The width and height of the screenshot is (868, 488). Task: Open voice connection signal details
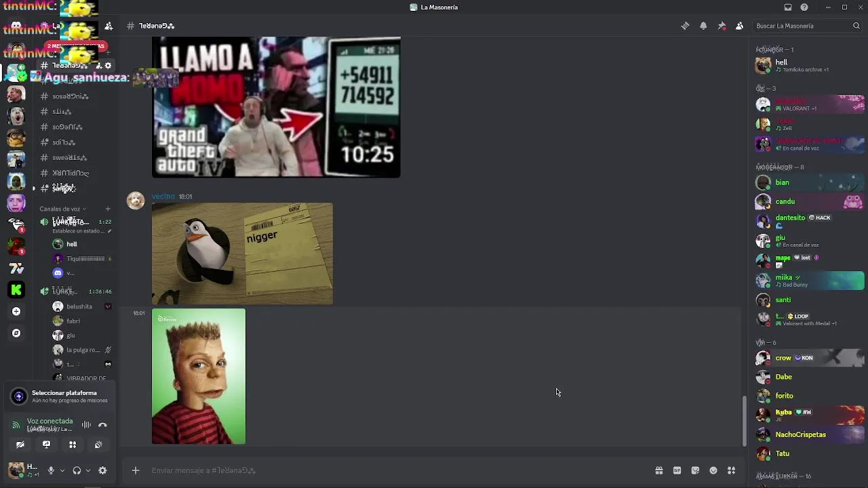pyautogui.click(x=16, y=425)
